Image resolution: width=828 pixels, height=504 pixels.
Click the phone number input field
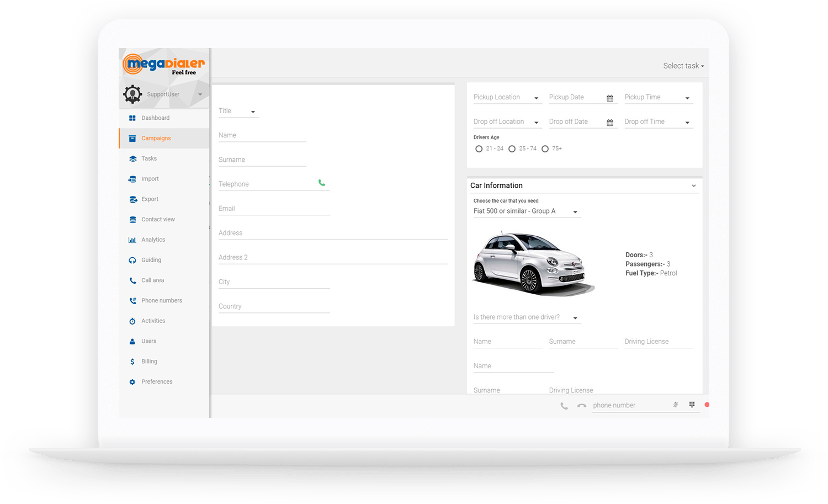(x=629, y=405)
